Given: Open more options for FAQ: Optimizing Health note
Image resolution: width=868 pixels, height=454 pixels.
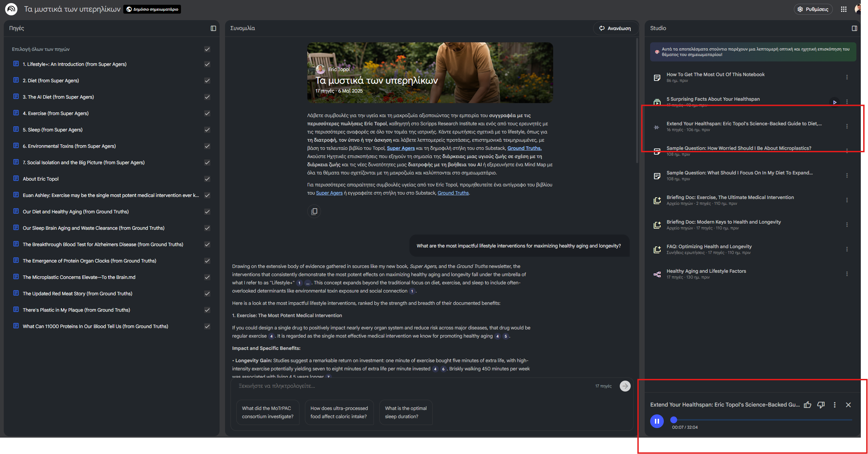Looking at the screenshot, I should [x=847, y=249].
